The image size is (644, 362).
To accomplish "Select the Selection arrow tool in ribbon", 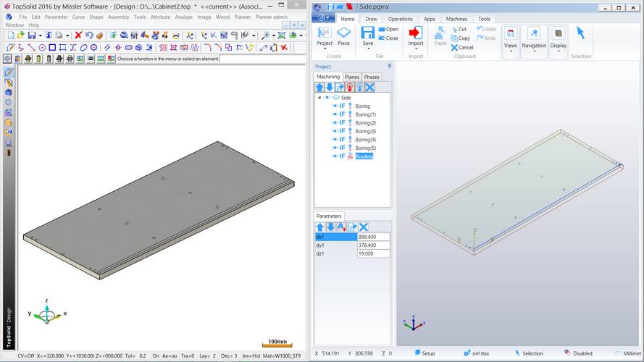I will 580,33.
